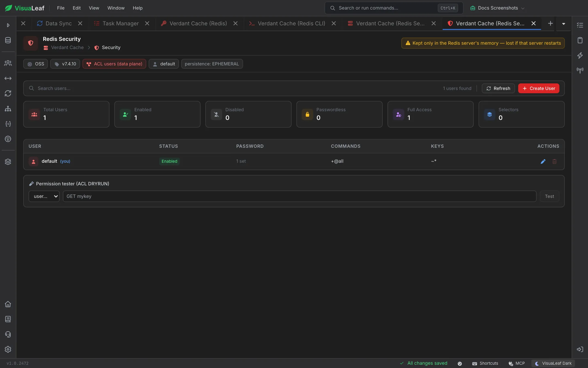The height and width of the screenshot is (368, 588).
Task: Click MCP in the status bar
Action: click(x=516, y=363)
